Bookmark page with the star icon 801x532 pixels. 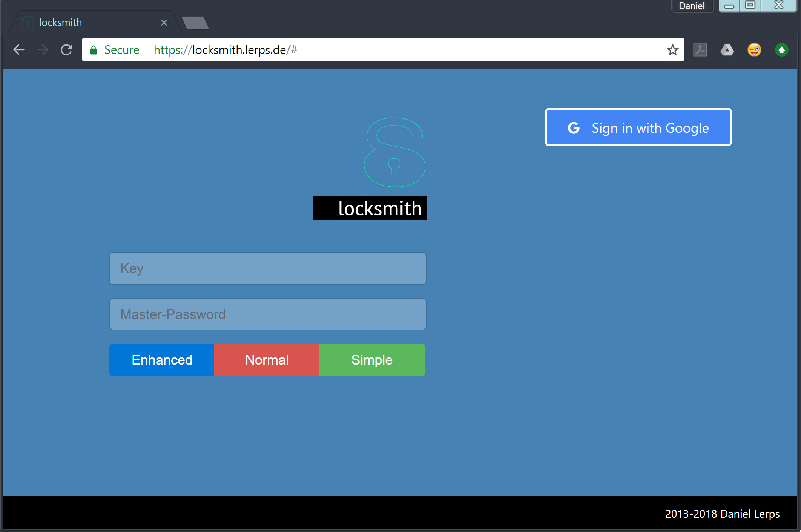click(672, 50)
